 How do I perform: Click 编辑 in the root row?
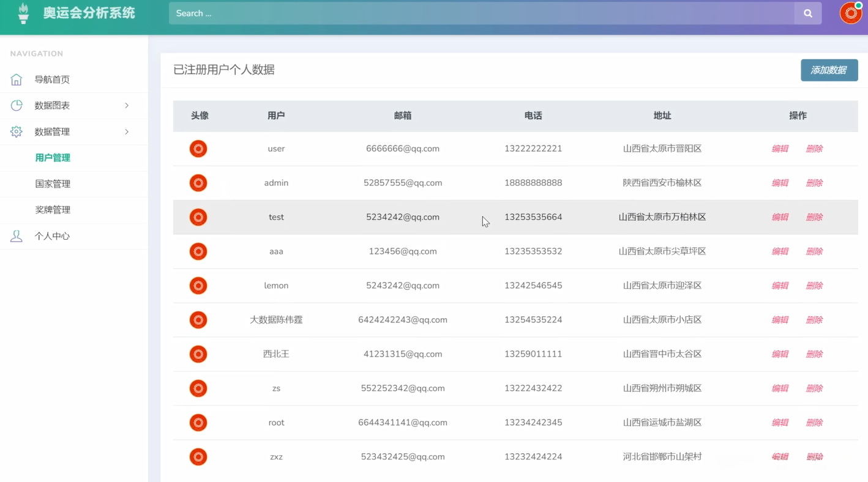(780, 423)
